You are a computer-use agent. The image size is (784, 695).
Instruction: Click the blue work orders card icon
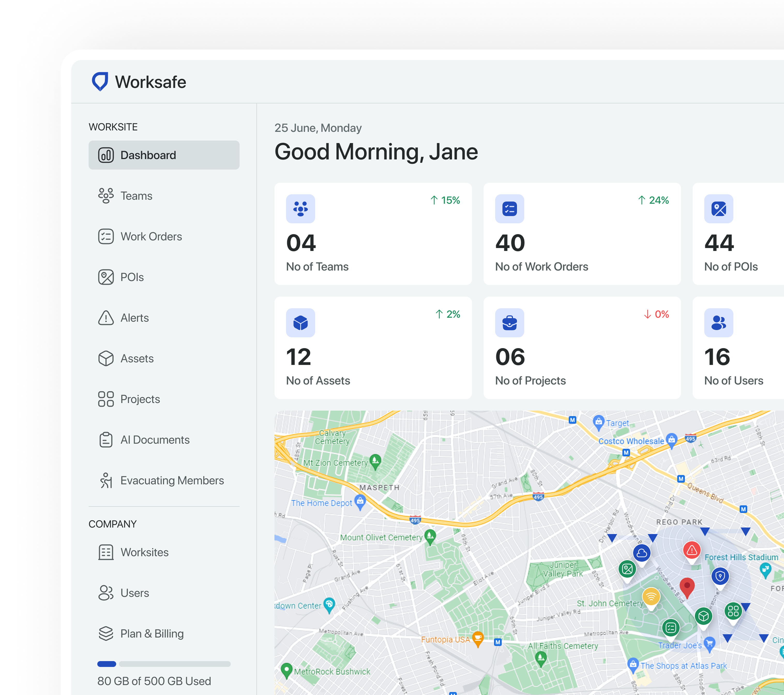pyautogui.click(x=509, y=209)
